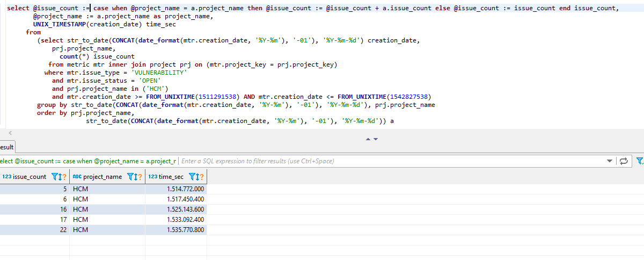Select the issue_count cell with value 22
The image size is (644, 260).
point(35,229)
